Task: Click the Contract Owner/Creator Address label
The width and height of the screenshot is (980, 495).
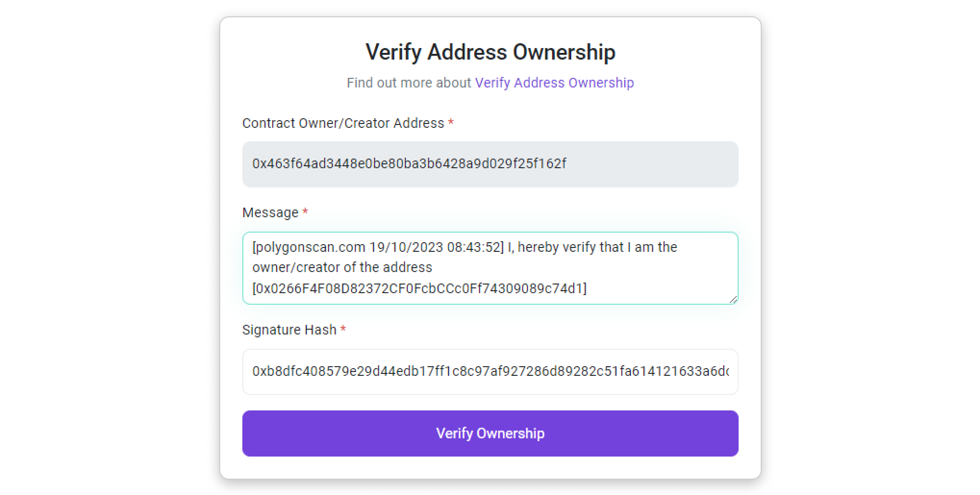Action: pyautogui.click(x=343, y=123)
